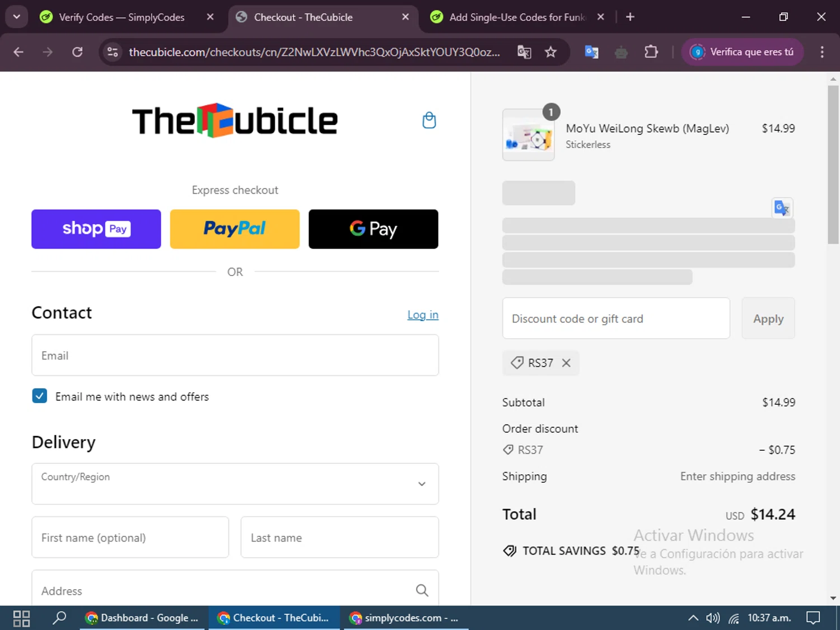Click the TOTAL SAVINGS $0.75 text

(x=581, y=551)
